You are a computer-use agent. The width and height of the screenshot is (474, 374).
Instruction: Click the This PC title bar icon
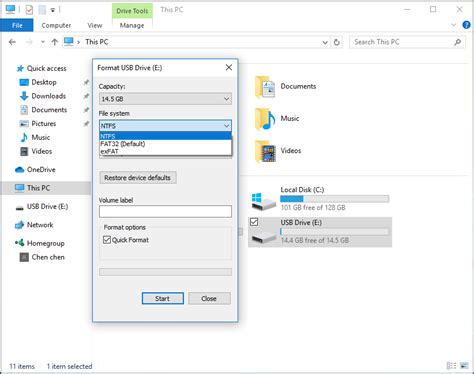click(10, 9)
